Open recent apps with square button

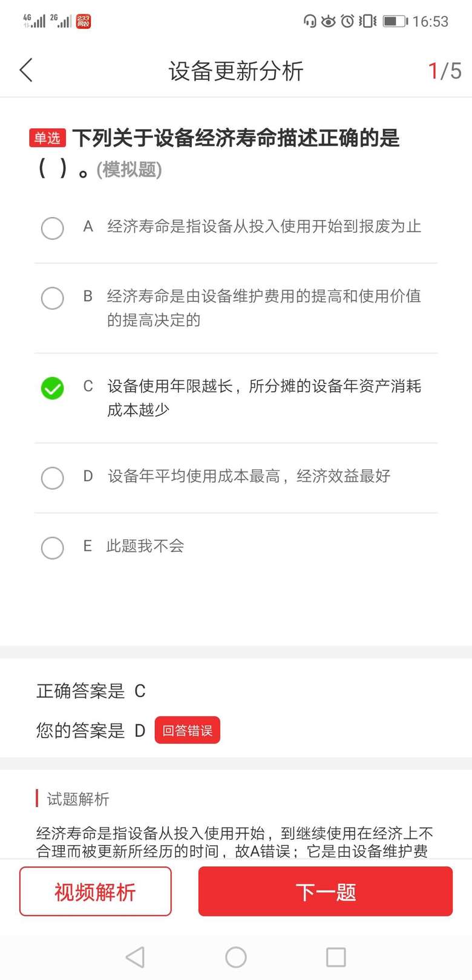click(336, 957)
